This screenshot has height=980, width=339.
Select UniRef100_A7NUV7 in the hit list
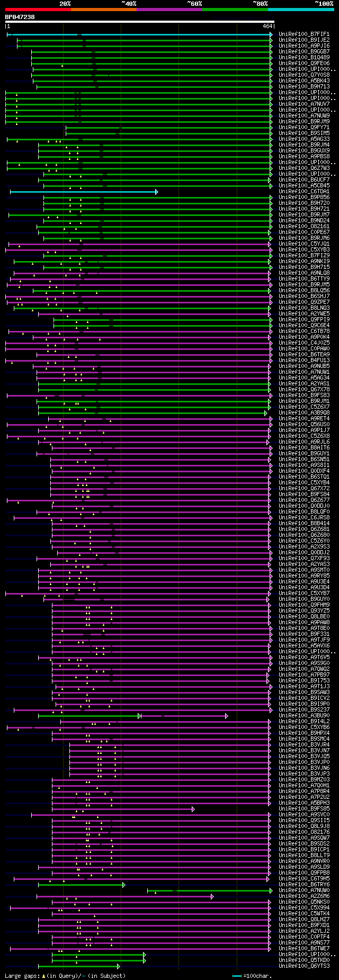tap(304, 104)
